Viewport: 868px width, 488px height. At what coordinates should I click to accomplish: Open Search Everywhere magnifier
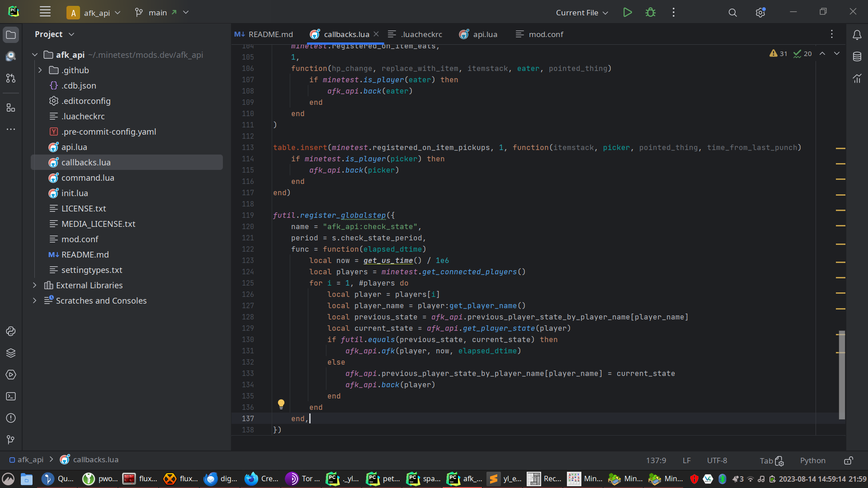pyautogui.click(x=732, y=13)
